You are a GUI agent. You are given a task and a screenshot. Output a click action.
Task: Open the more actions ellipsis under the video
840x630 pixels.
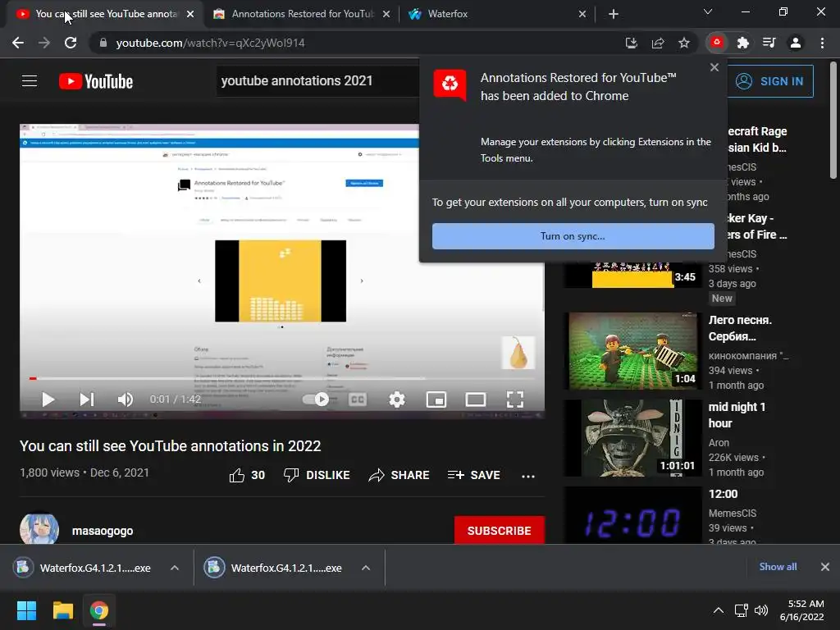(x=528, y=476)
